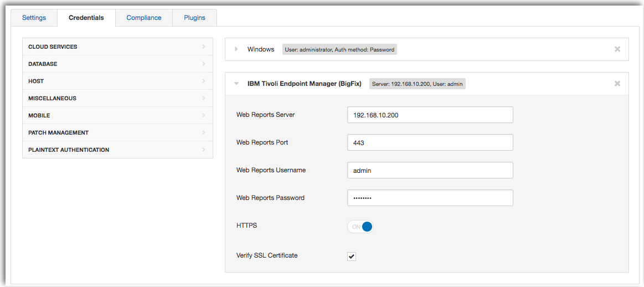Expand the Patch Management category

[117, 133]
